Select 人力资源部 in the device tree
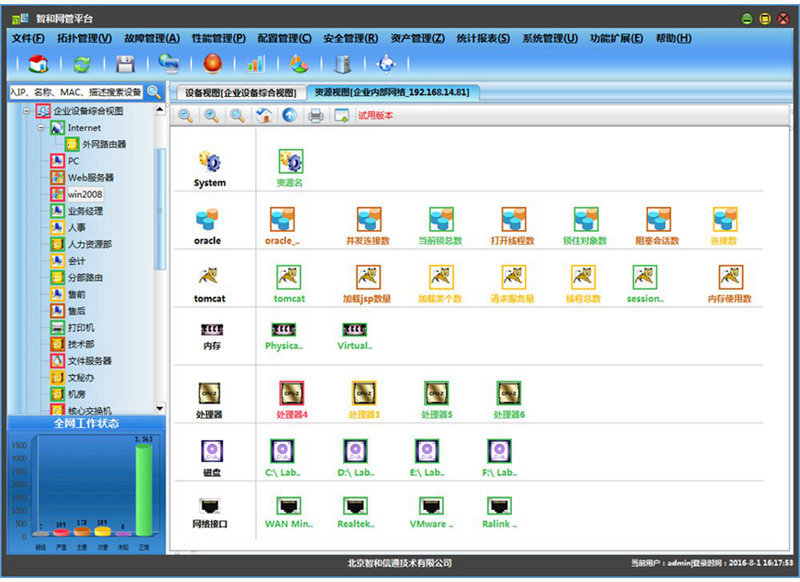The image size is (800, 582). pos(90,244)
